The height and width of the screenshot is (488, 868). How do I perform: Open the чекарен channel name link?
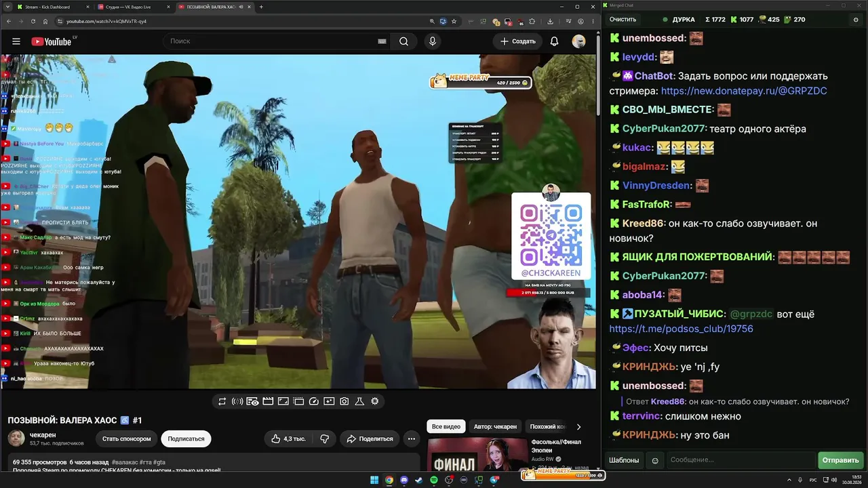point(42,434)
